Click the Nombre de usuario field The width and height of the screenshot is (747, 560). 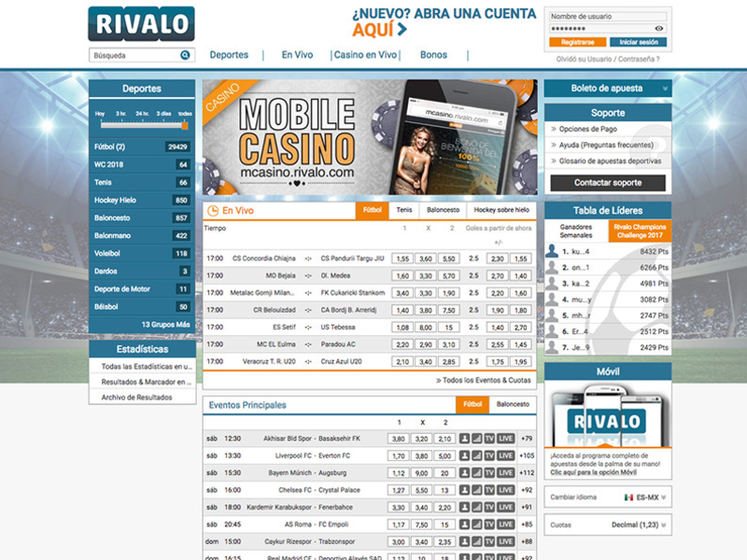pyautogui.click(x=607, y=16)
